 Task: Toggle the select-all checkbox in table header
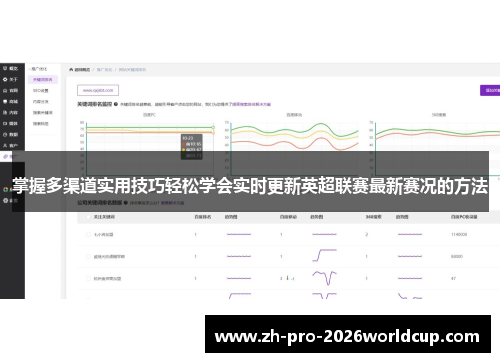click(x=89, y=217)
